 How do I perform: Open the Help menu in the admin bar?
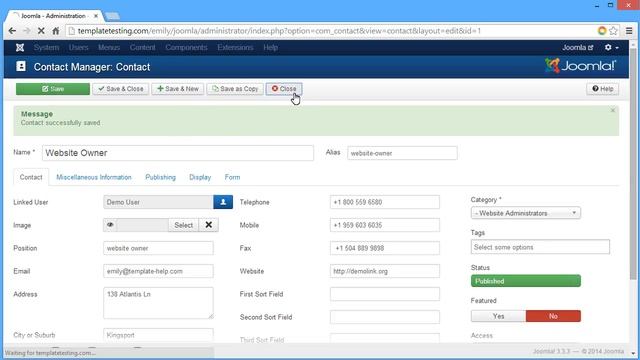[x=270, y=48]
